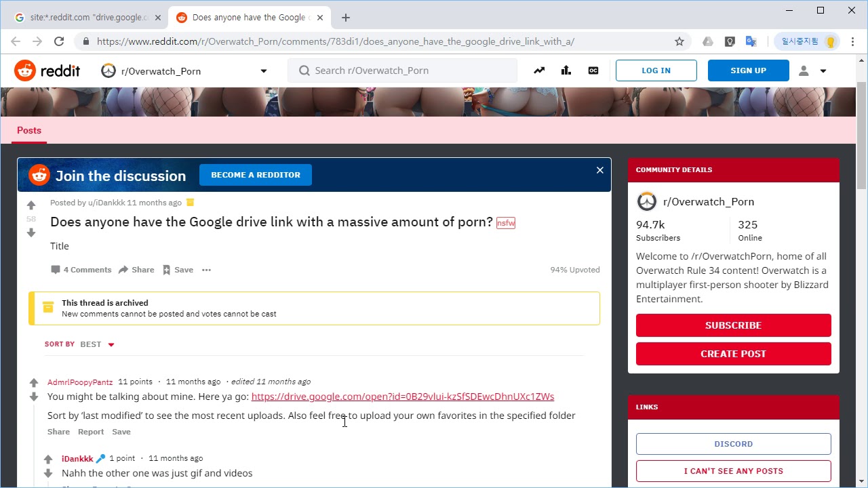Click the Google Drive extension icon

tap(708, 41)
